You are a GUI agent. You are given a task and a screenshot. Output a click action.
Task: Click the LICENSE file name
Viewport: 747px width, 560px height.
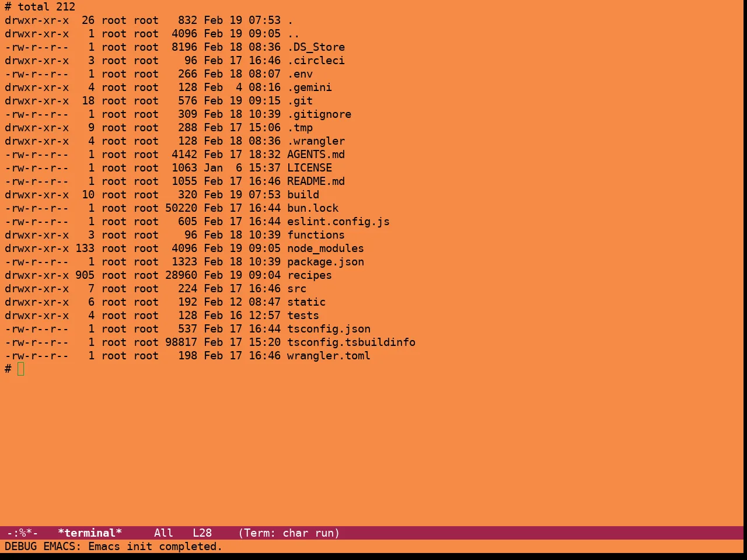[x=309, y=168]
